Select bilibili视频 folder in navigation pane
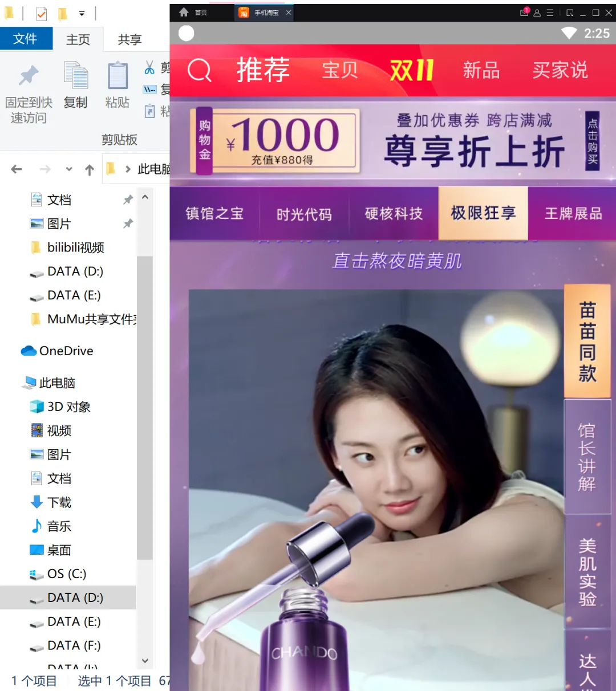 tap(75, 247)
